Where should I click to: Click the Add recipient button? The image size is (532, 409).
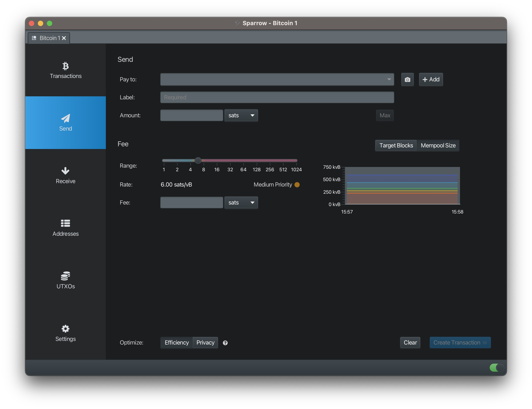[x=431, y=79]
